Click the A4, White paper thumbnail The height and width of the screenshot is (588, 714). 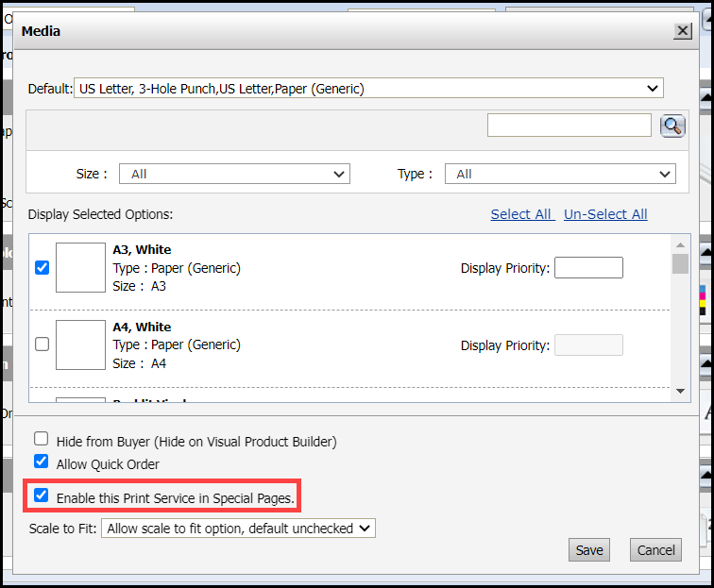(80, 344)
